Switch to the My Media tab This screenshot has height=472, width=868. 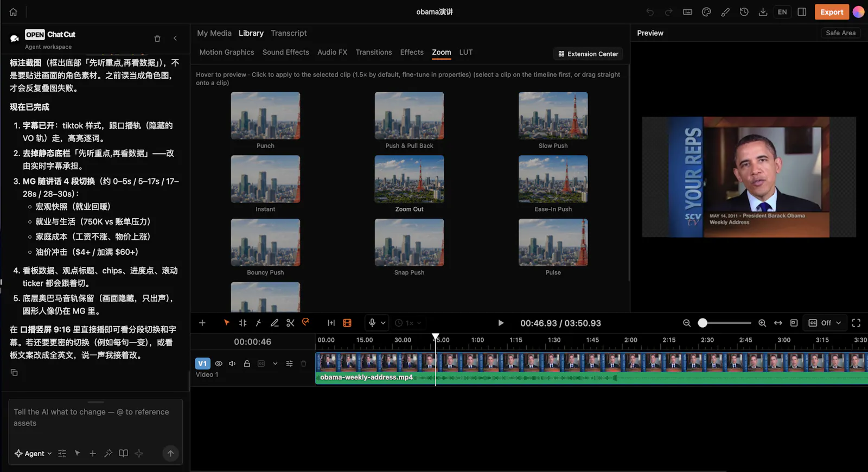[x=214, y=33]
